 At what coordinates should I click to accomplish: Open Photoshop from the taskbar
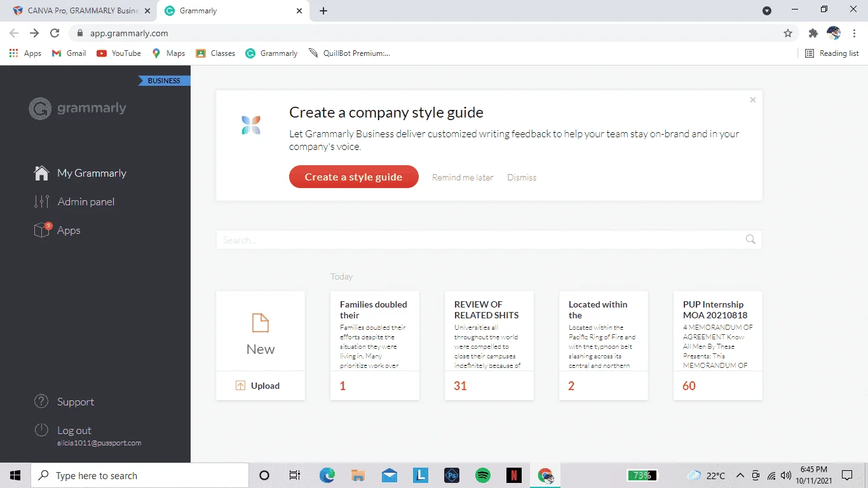click(452, 475)
